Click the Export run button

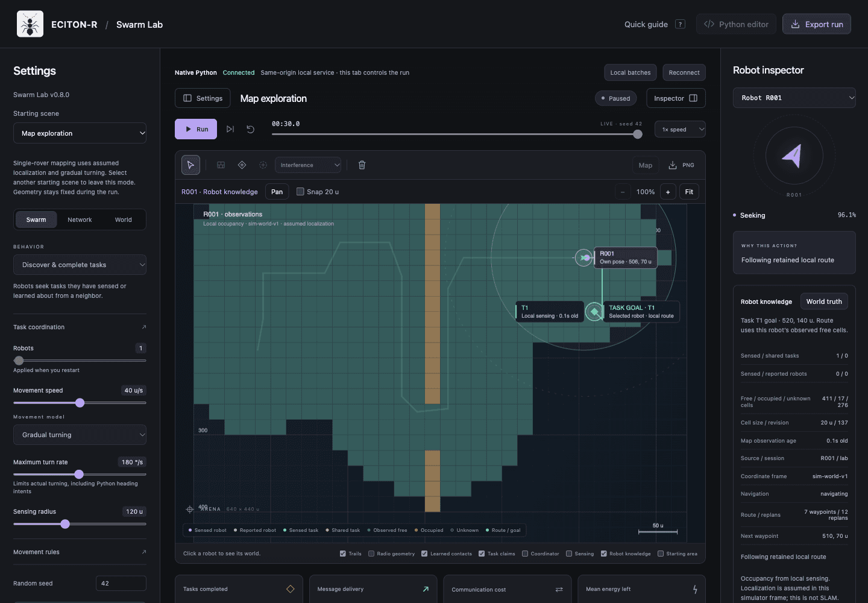click(817, 24)
